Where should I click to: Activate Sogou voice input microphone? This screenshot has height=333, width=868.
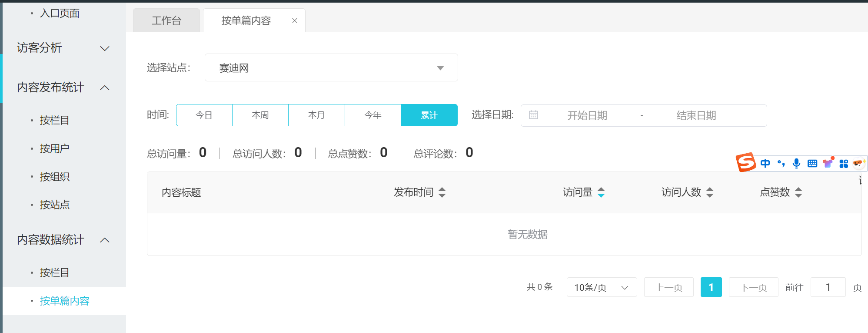coord(796,163)
